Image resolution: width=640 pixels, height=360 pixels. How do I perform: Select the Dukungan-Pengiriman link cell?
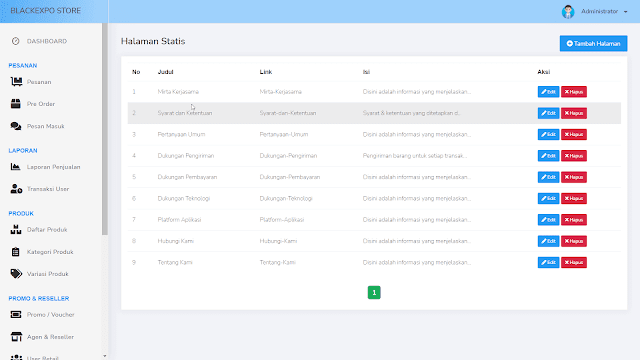[x=288, y=156]
